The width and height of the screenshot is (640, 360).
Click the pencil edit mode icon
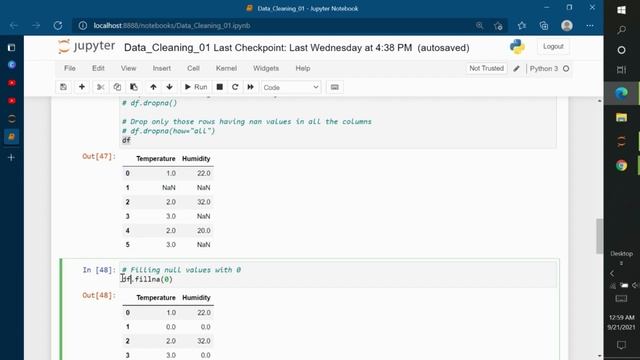pyautogui.click(x=517, y=69)
